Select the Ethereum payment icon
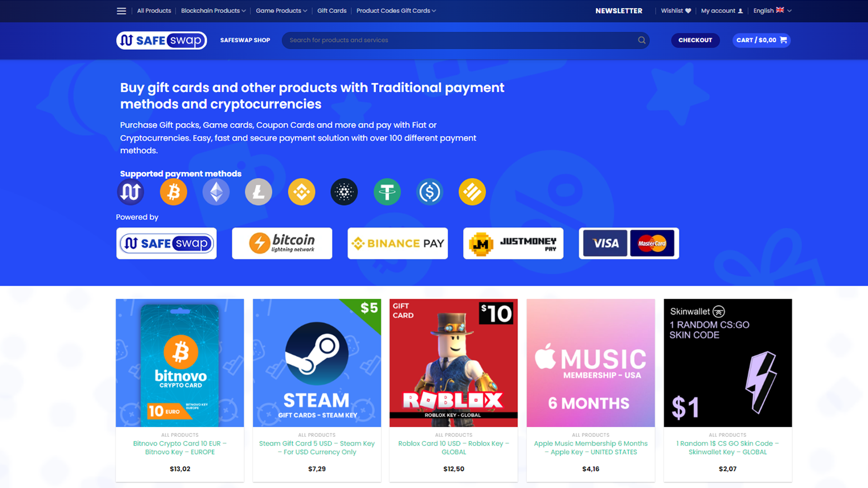 click(x=216, y=192)
